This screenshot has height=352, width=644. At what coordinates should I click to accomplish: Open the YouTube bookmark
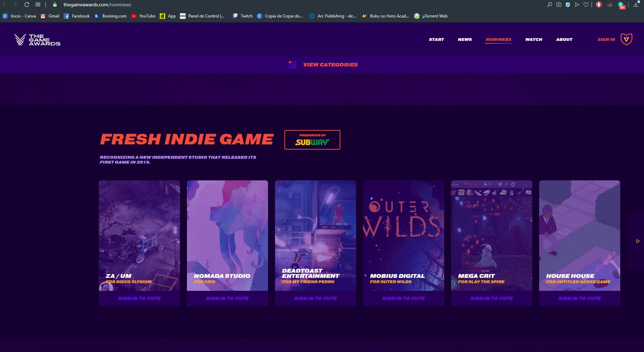[143, 16]
